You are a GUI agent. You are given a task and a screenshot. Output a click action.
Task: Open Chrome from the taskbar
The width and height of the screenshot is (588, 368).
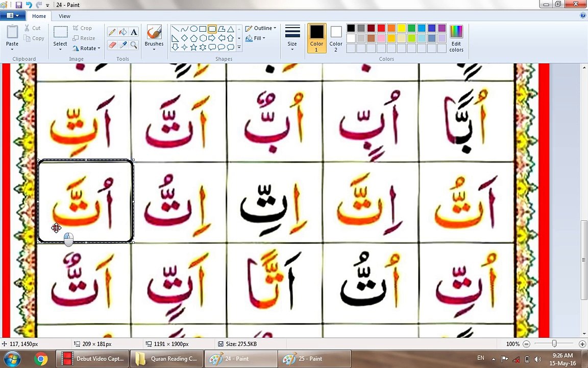point(40,359)
